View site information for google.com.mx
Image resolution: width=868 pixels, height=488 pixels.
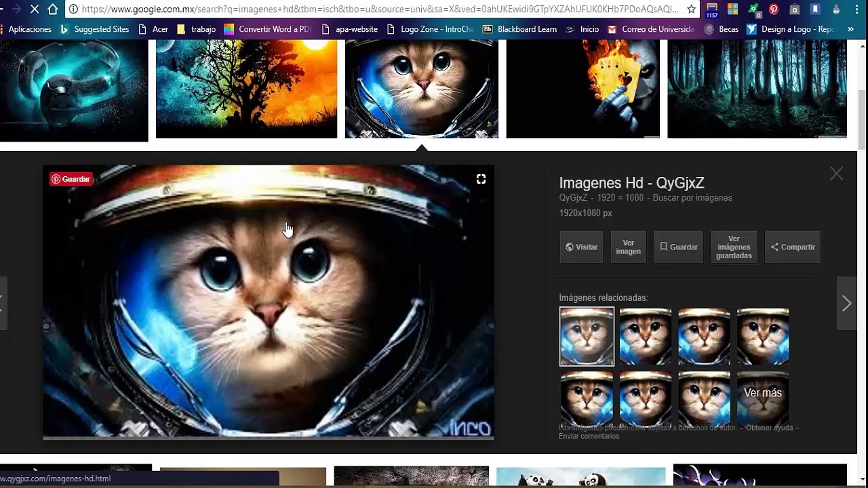pyautogui.click(x=73, y=9)
